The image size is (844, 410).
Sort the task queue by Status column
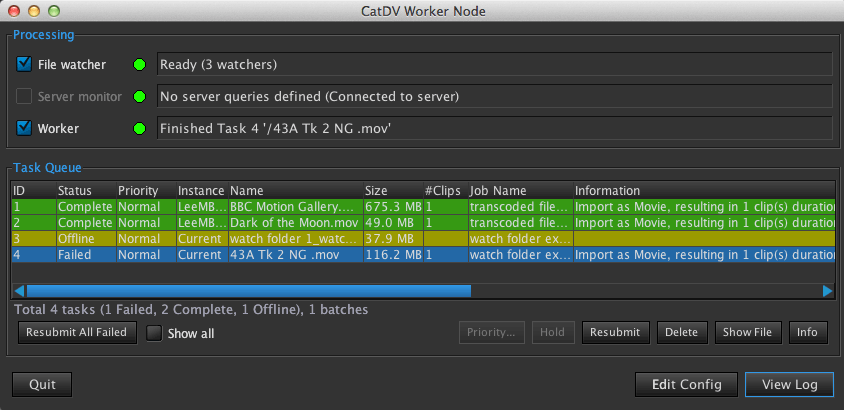pyautogui.click(x=75, y=190)
